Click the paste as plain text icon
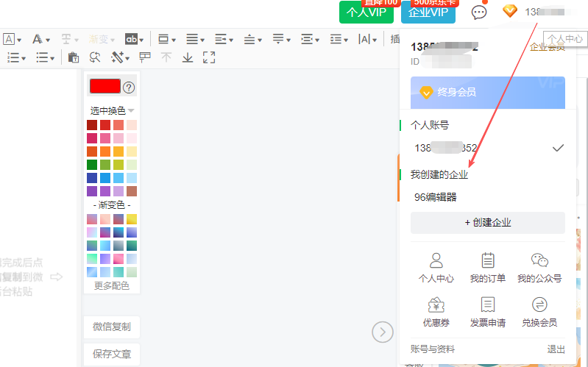 point(73,57)
